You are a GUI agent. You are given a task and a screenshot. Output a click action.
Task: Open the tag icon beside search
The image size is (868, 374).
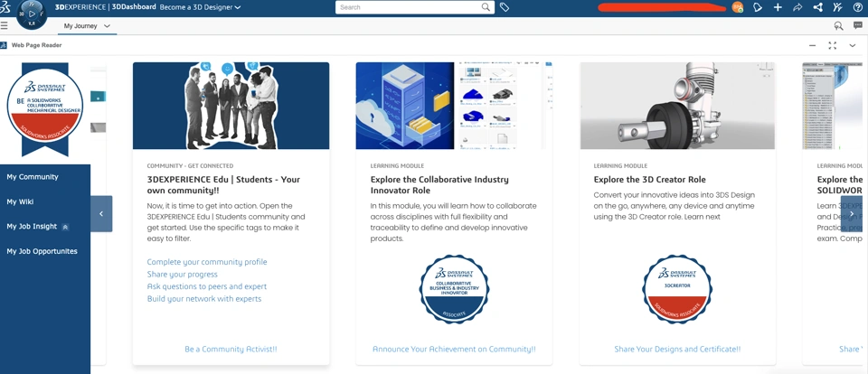[505, 7]
